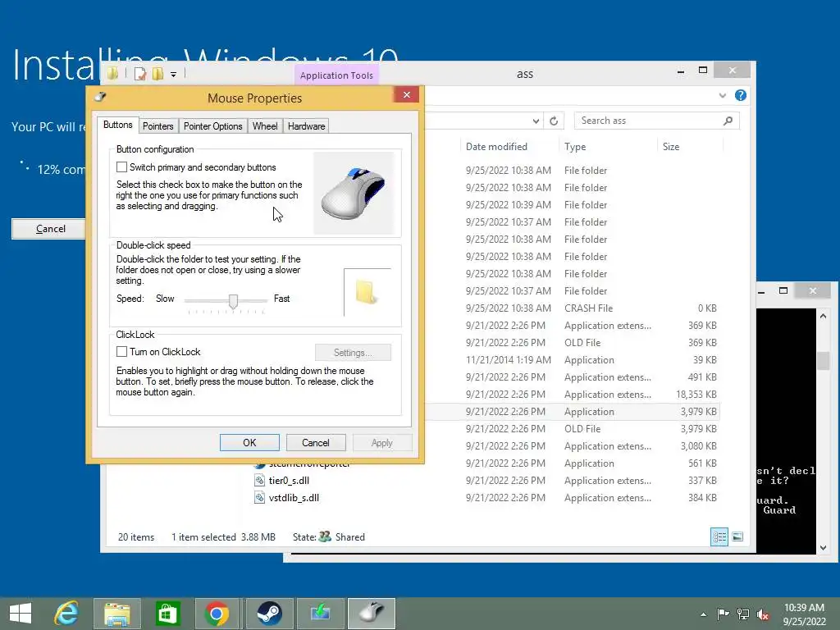Check Switch primary and secondary buttons
Viewport: 840px width, 630px height.
tap(121, 167)
